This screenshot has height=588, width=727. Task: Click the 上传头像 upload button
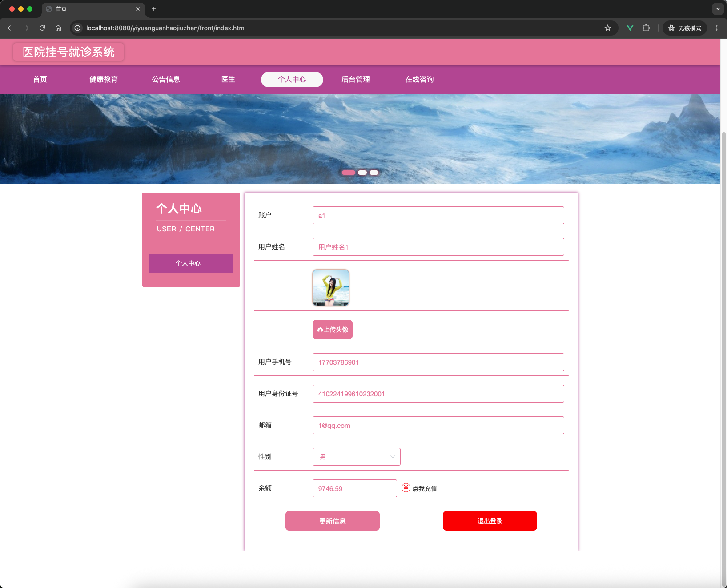coord(333,330)
